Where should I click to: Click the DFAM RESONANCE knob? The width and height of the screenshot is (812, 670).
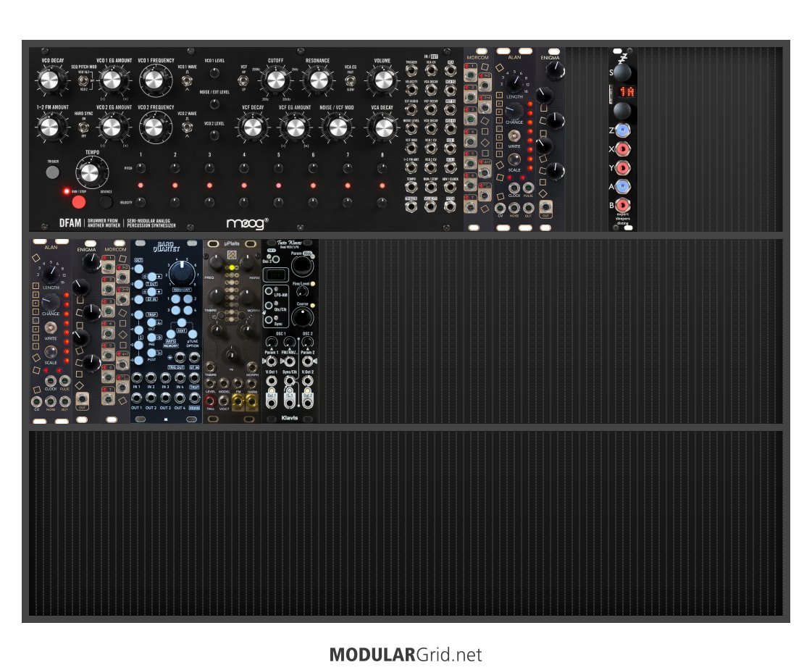[x=318, y=80]
